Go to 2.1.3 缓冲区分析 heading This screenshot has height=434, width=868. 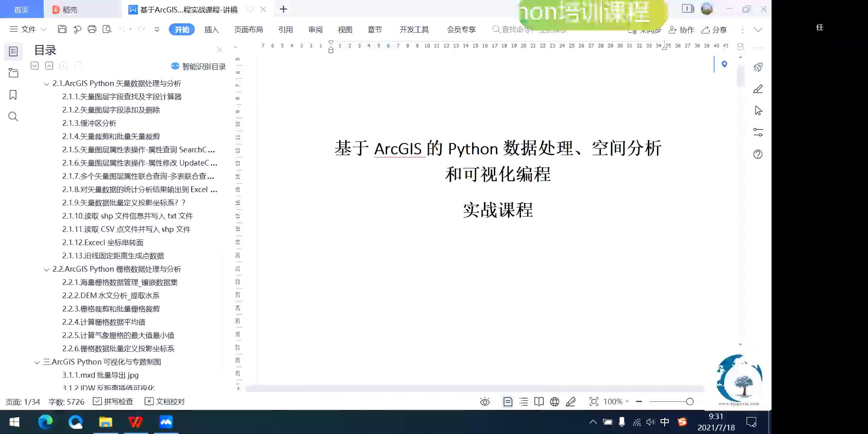(89, 123)
